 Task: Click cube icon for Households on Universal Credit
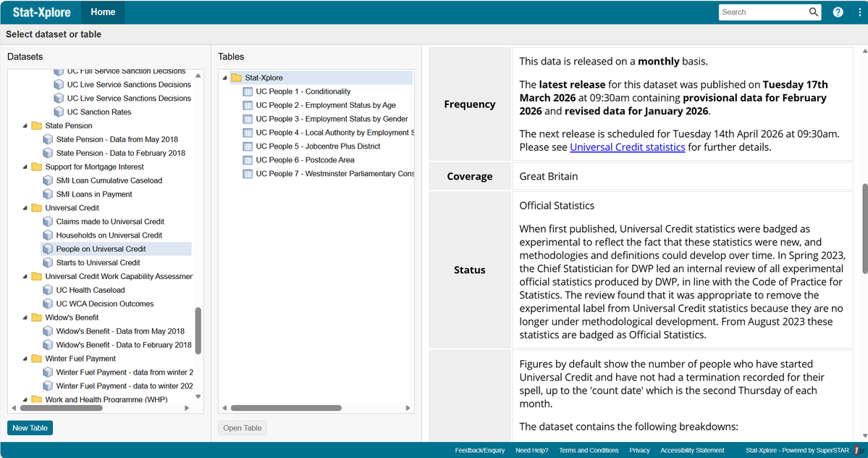(x=48, y=236)
